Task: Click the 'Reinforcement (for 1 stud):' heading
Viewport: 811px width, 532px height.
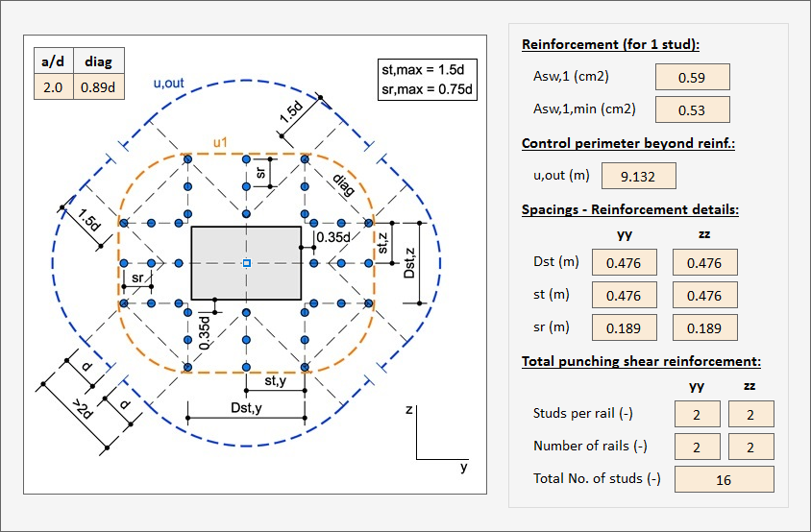Action: [610, 44]
